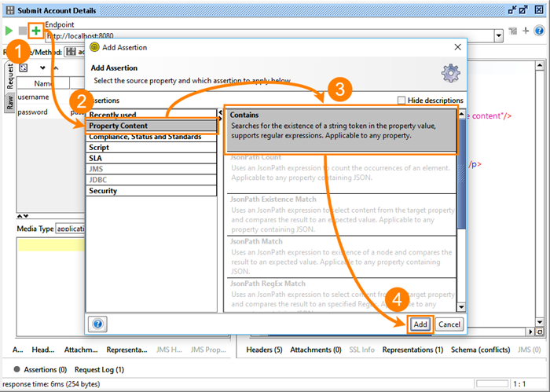
Task: Expand the Endpoint URL dropdown
Action: pyautogui.click(x=499, y=36)
